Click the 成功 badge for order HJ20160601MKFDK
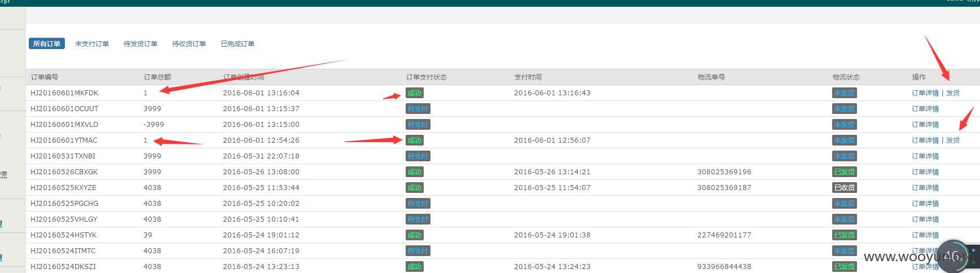Viewport: 980px width, 273px height. coord(414,93)
